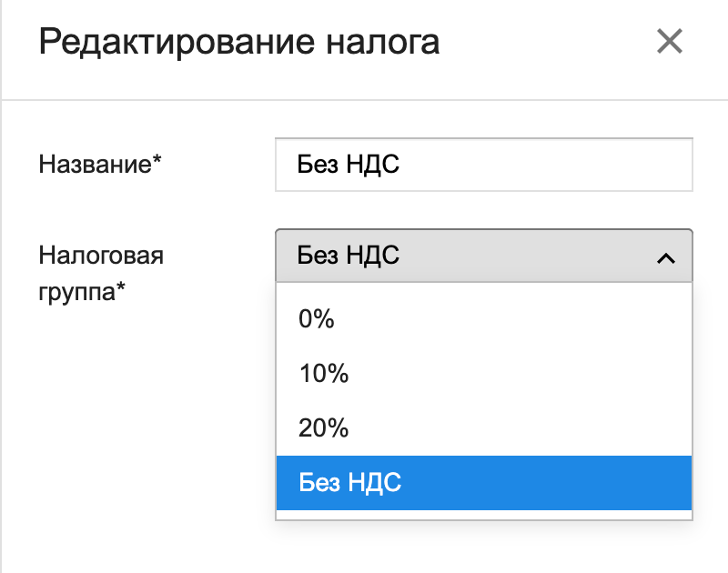The width and height of the screenshot is (728, 573).
Task: Choose ten percent VAT rate entry
Action: click(483, 374)
